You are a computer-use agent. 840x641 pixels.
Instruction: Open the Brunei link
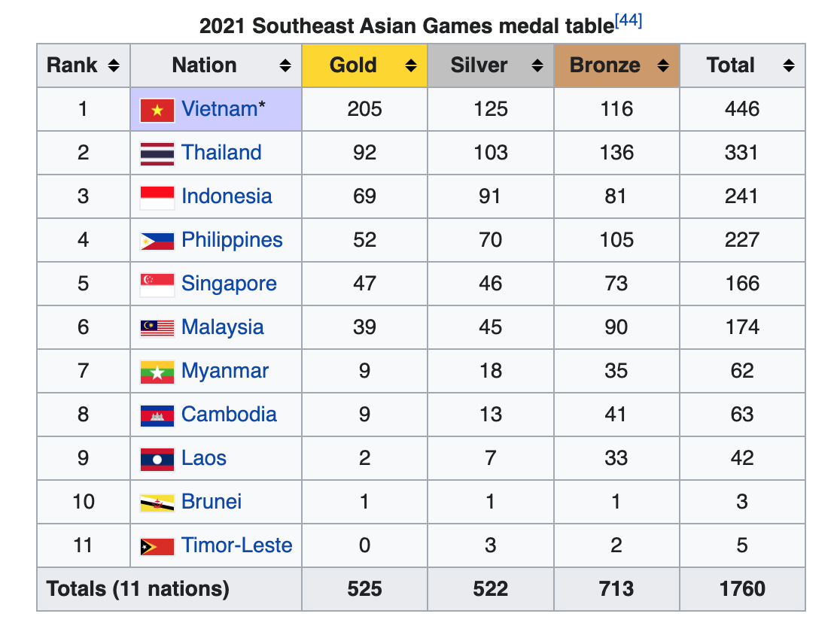tap(211, 501)
